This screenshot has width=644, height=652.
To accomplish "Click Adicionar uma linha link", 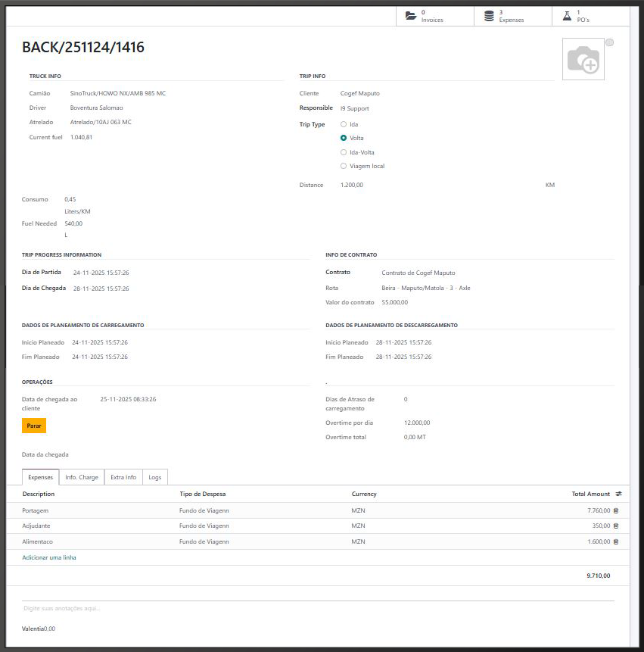I will (49, 557).
